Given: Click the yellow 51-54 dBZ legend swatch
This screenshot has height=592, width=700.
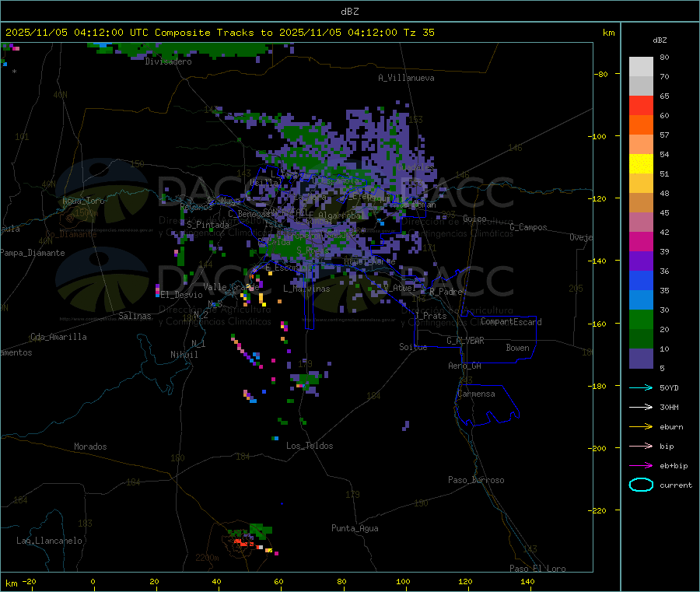Looking at the screenshot, I should point(641,164).
